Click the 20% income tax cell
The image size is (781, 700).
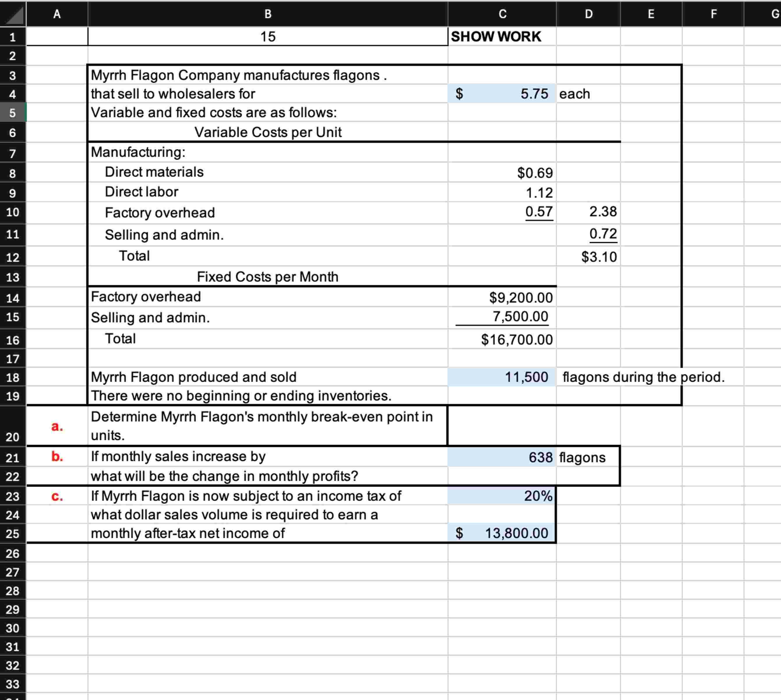tap(502, 496)
